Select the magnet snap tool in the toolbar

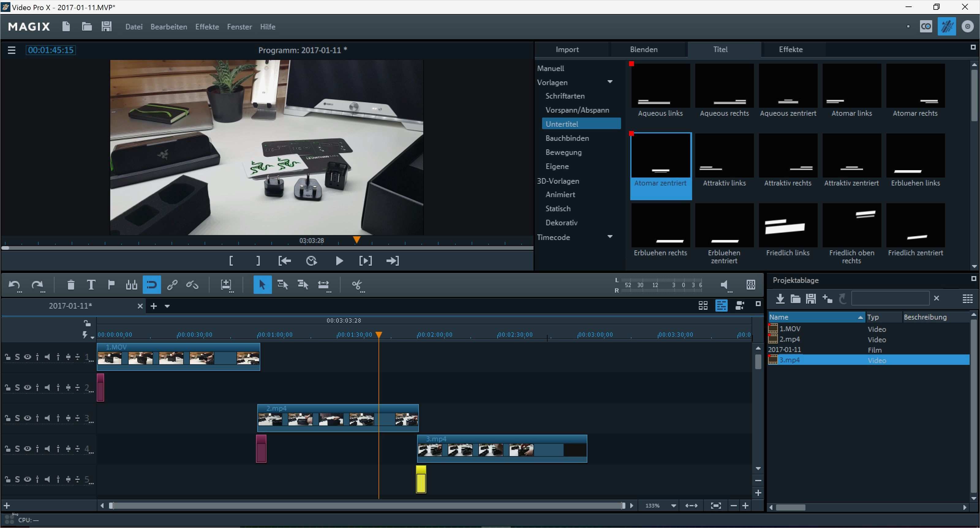[152, 285]
